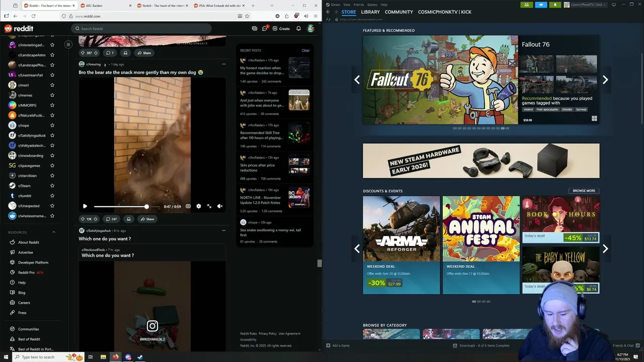Switch to Steam LIBRARY tab
Image resolution: width=644 pixels, height=362 pixels.
pyautogui.click(x=370, y=12)
